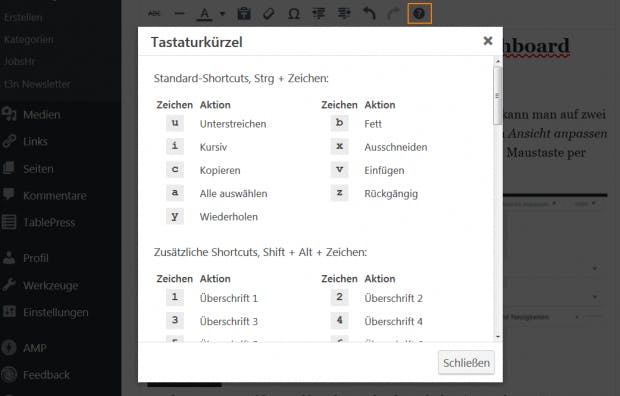Viewport: 620px width, 396px height.
Task: Open Links in the sidebar
Action: click(35, 142)
